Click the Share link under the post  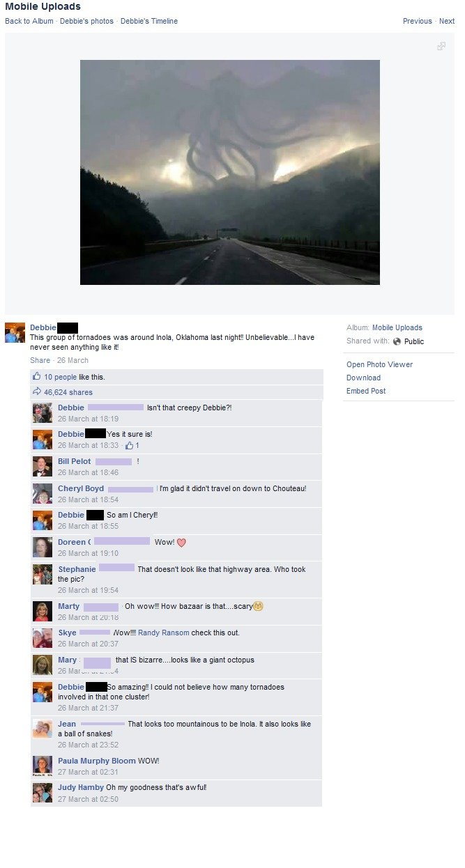point(40,360)
